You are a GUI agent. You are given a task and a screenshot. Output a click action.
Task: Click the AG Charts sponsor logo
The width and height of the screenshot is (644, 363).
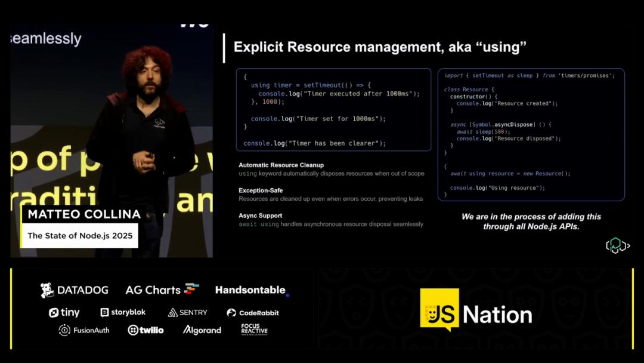pos(162,290)
